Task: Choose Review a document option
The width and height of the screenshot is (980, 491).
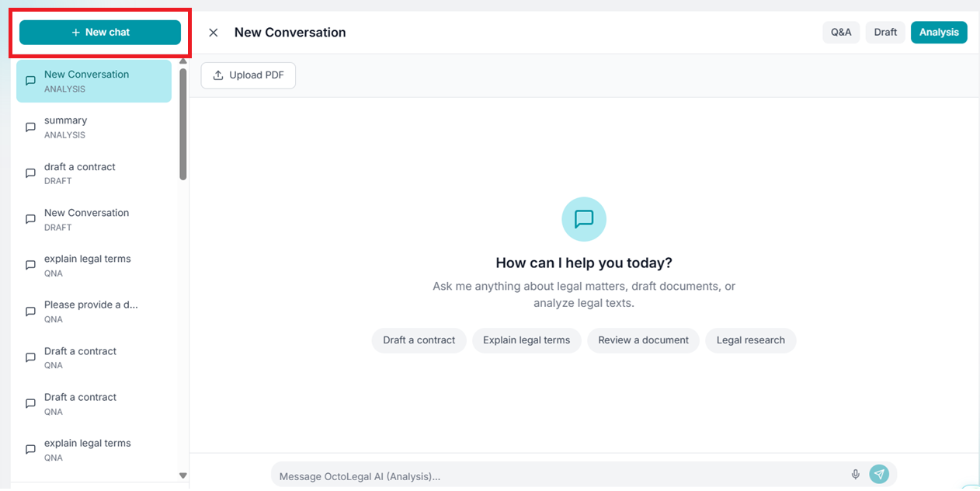Action: point(643,340)
